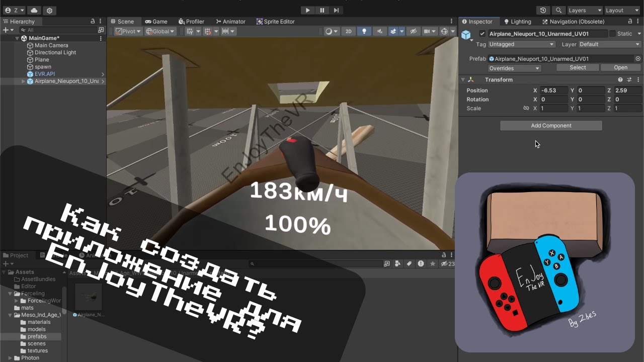Open the Pivot handle position dropdown

coord(129,31)
